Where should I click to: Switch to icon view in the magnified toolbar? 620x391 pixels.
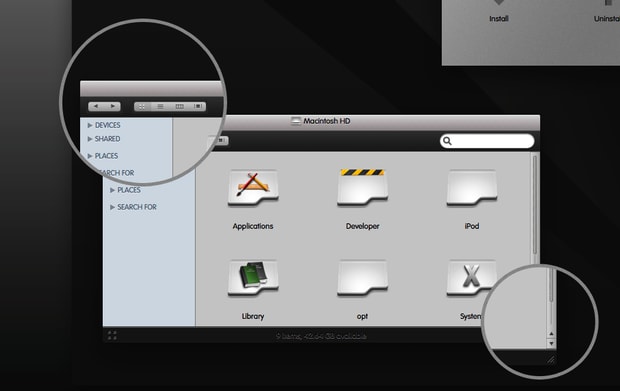[x=142, y=106]
